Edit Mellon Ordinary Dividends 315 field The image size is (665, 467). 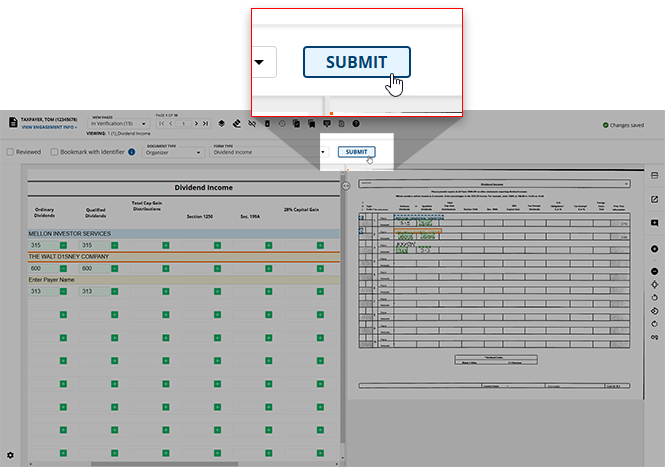point(44,245)
